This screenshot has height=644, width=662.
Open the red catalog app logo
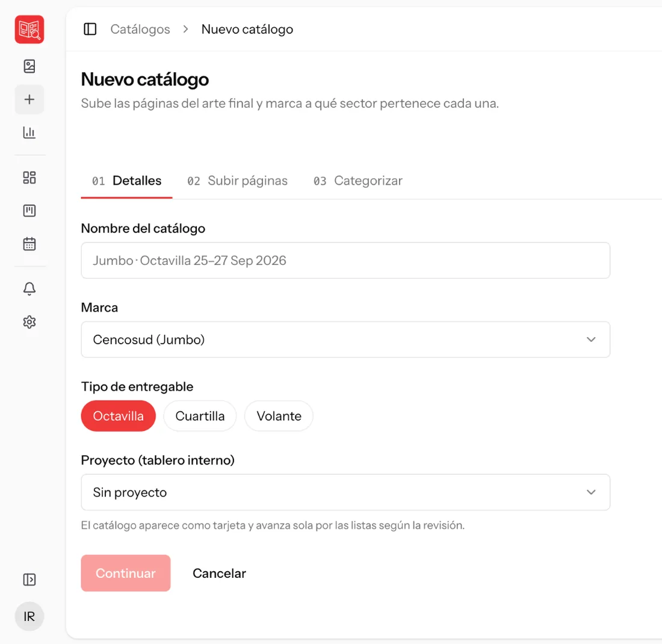(29, 29)
